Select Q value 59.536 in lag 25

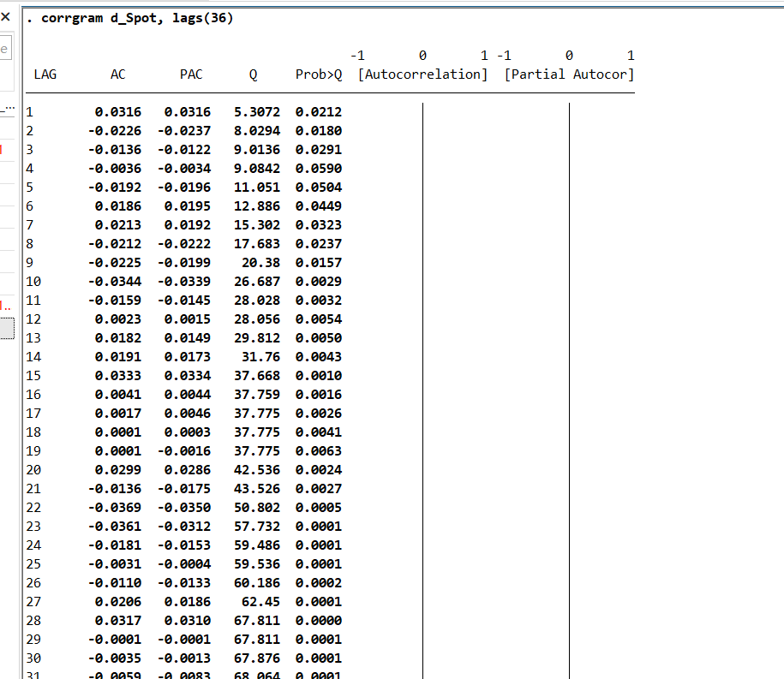(257, 564)
